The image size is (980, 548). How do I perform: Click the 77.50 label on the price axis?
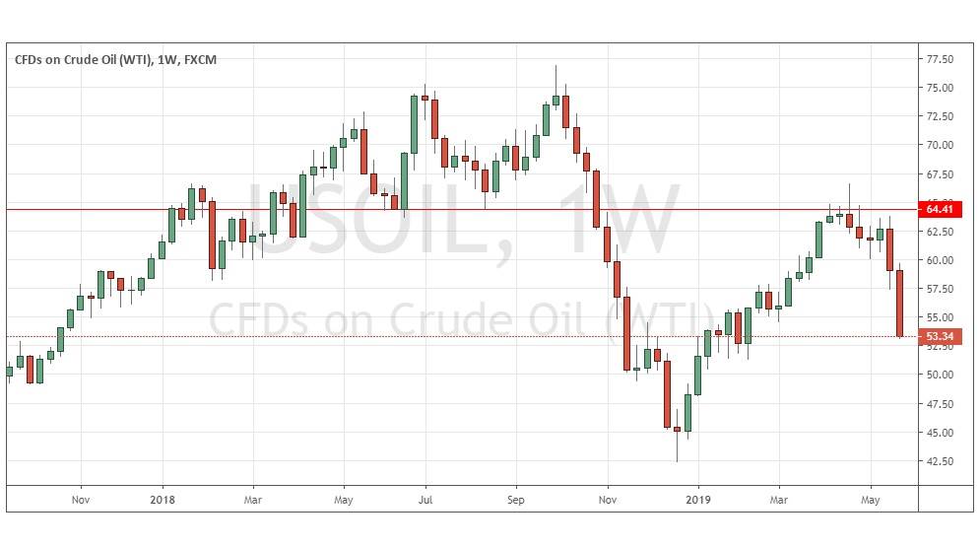940,59
